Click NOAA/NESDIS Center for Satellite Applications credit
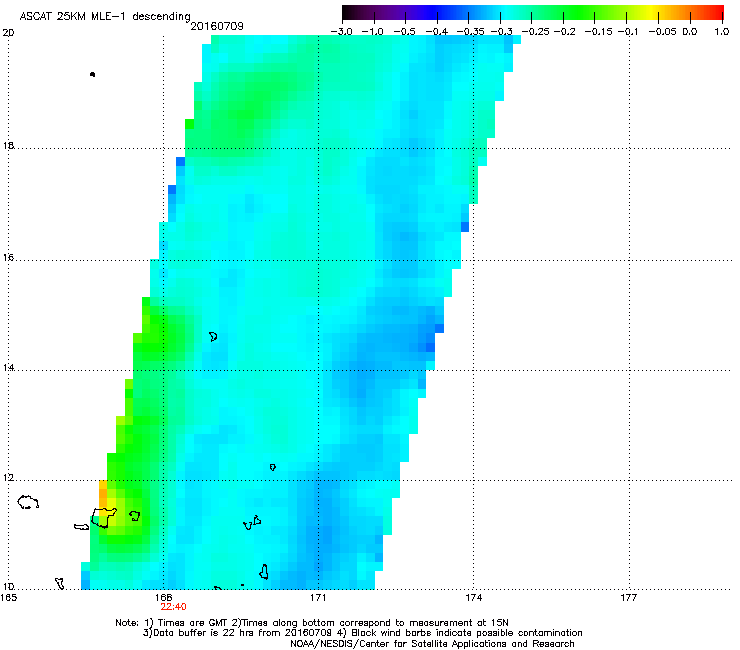Screen dimensions: 740x650 pos(432,644)
